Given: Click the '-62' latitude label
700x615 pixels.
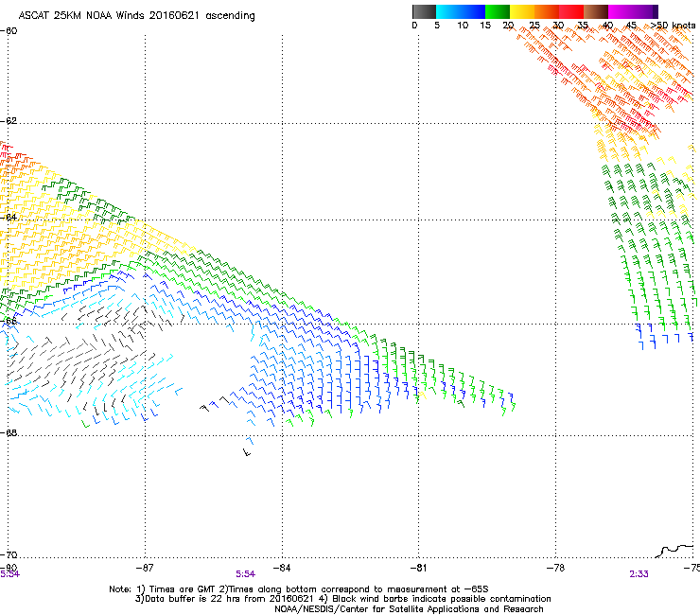Looking at the screenshot, I should (9, 121).
